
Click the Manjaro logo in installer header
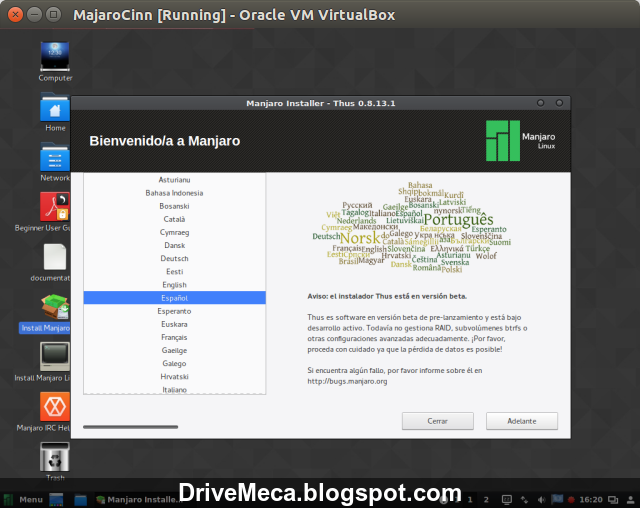pyautogui.click(x=520, y=140)
